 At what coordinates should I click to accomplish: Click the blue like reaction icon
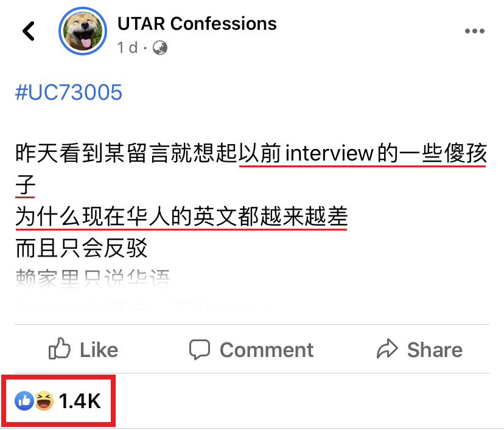(24, 401)
